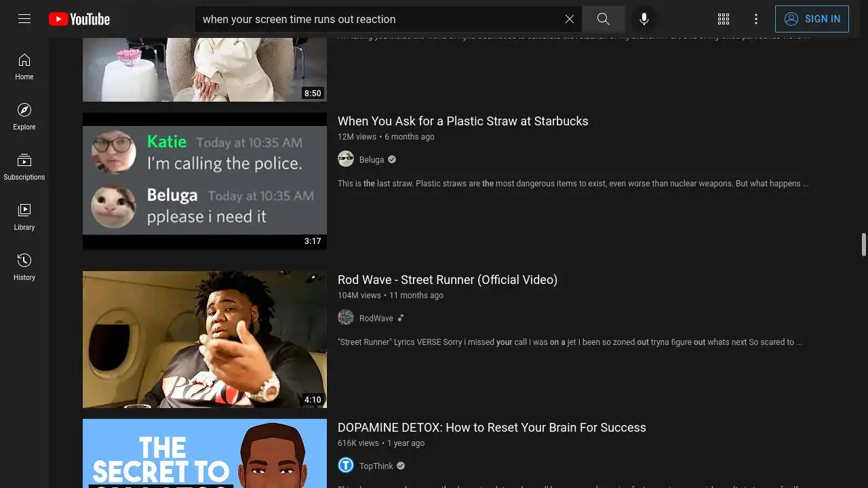
Task: Open the three-dot settings menu
Action: [756, 19]
